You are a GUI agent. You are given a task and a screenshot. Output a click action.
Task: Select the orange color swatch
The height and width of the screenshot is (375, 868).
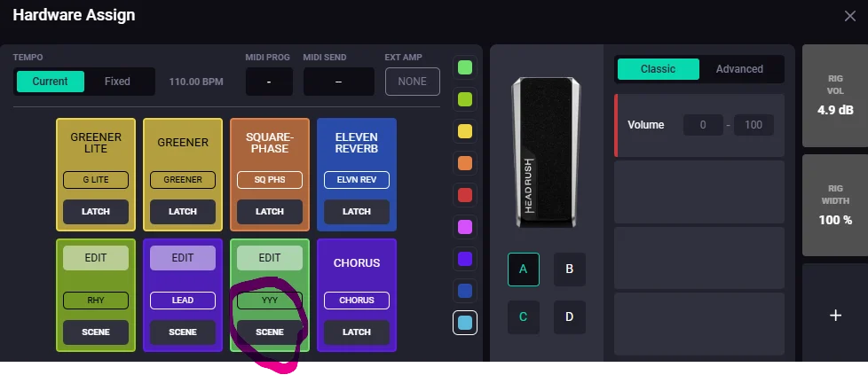click(465, 163)
